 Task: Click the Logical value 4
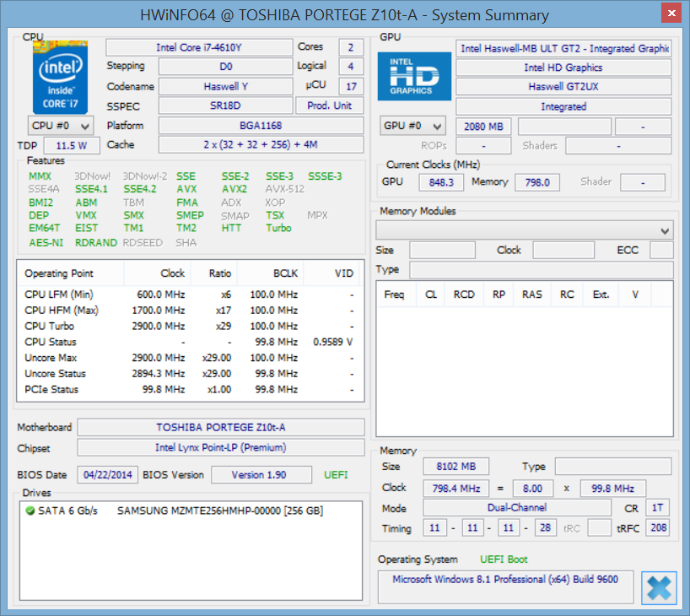351,67
